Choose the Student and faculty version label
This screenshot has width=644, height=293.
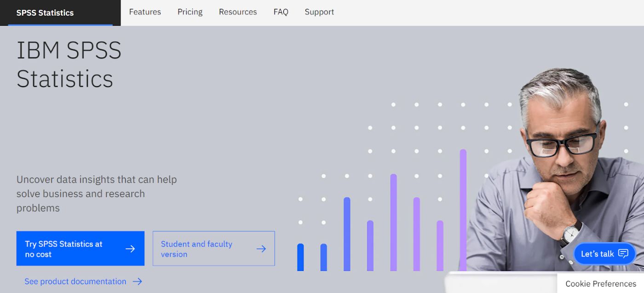[x=196, y=249]
